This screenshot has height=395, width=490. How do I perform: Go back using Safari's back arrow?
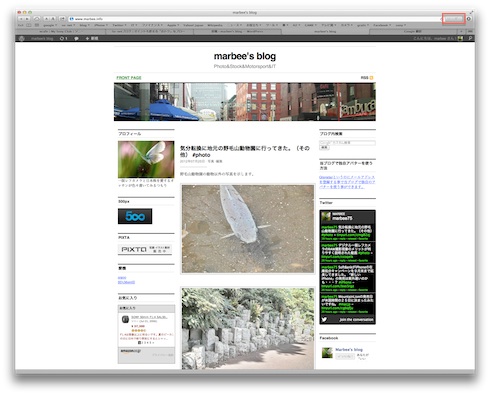pos(22,19)
